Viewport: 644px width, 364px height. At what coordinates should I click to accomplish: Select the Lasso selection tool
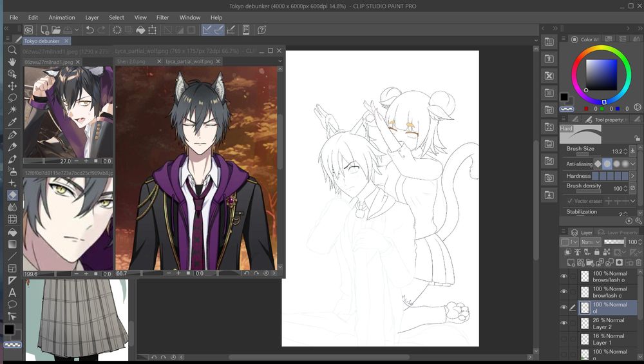(12, 98)
